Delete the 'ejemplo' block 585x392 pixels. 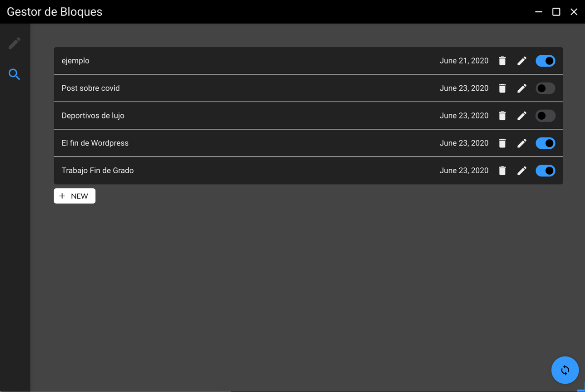pos(502,61)
